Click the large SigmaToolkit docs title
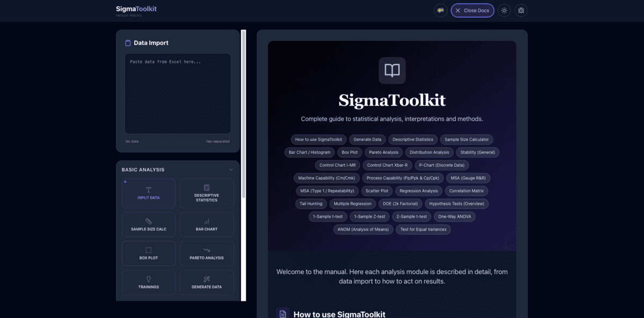The height and width of the screenshot is (318, 644). pyautogui.click(x=392, y=100)
